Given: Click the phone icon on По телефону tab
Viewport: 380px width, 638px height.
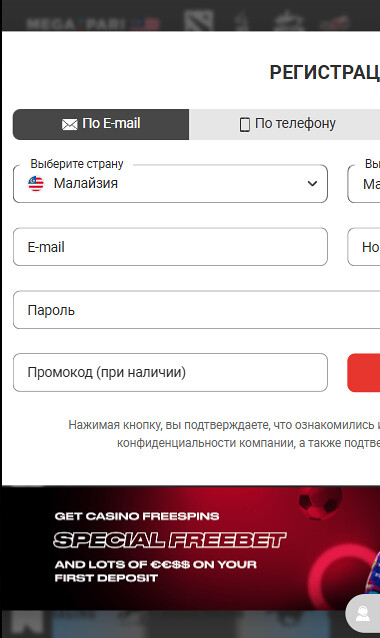Looking at the screenshot, I should (x=245, y=125).
